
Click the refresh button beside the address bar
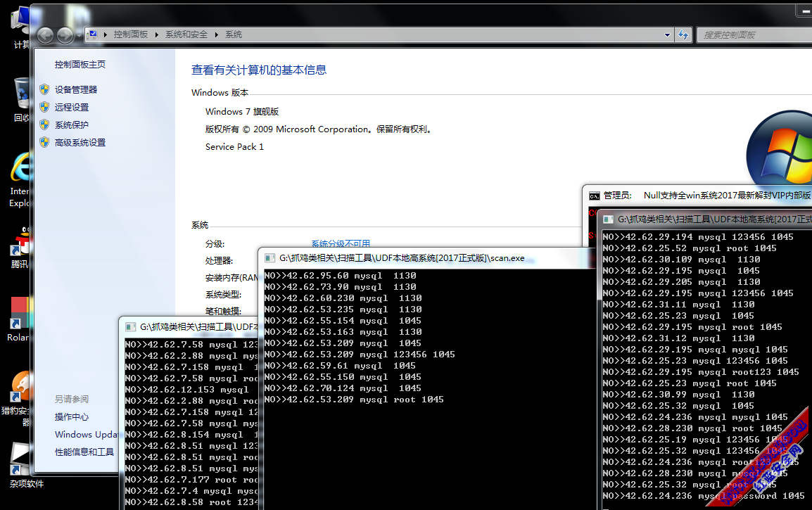click(x=683, y=34)
